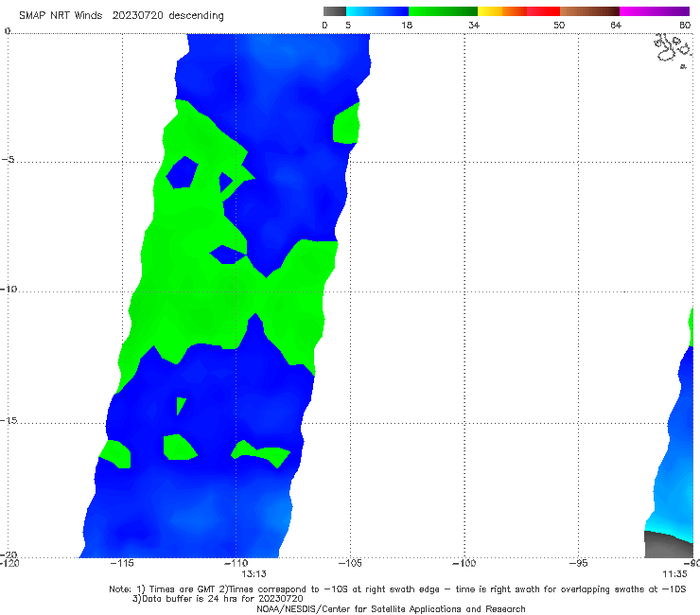The image size is (700, 615).
Task: Click the note '3)Data buffer is 24 hrs for 20230720'
Action: coord(218,599)
